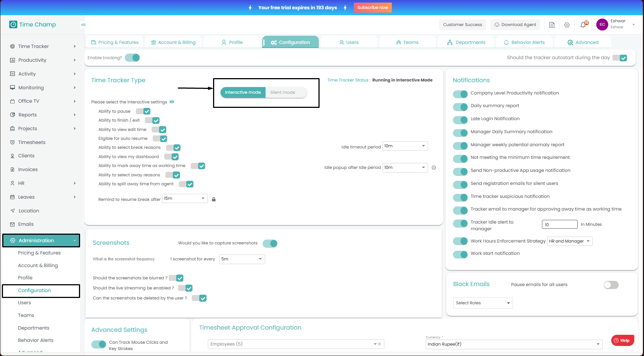Switch to the Users tab
This screenshot has height=356, width=644.
click(349, 42)
